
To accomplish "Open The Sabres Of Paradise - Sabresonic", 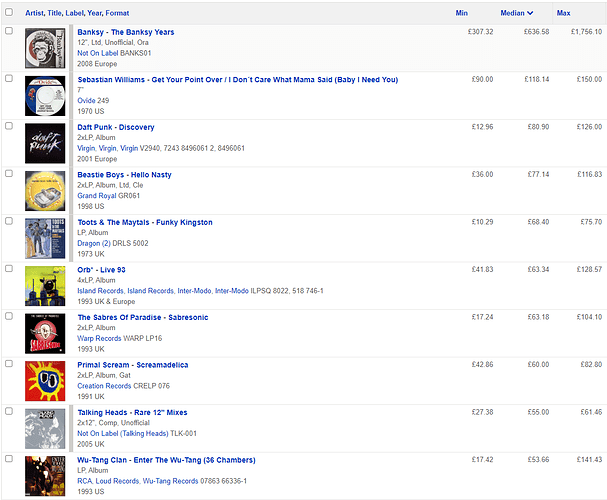I will (x=143, y=318).
